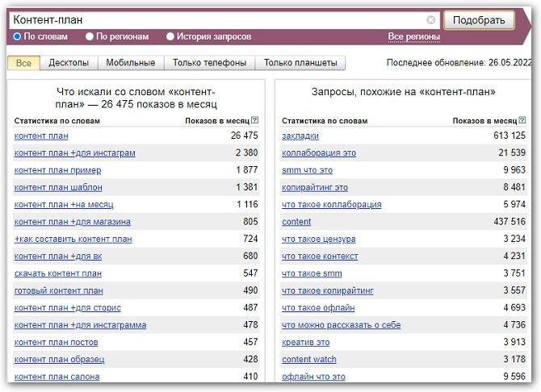Select the 'По словам' radio button
The image size is (541, 392).
[x=18, y=37]
